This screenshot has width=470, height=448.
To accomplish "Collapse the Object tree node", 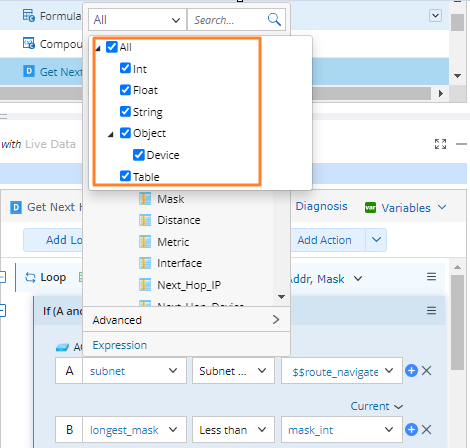I will pyautogui.click(x=111, y=135).
